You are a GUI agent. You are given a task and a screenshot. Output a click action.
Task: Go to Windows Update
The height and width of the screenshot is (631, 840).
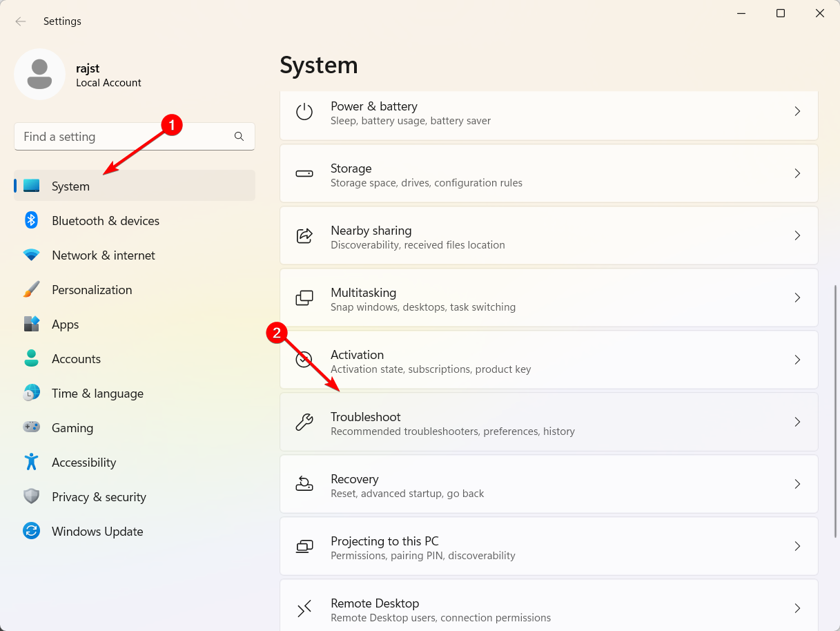pyautogui.click(x=135, y=531)
